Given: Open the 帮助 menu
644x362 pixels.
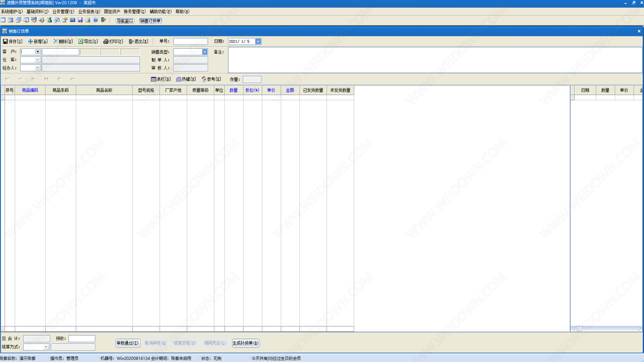Looking at the screenshot, I should point(182,12).
